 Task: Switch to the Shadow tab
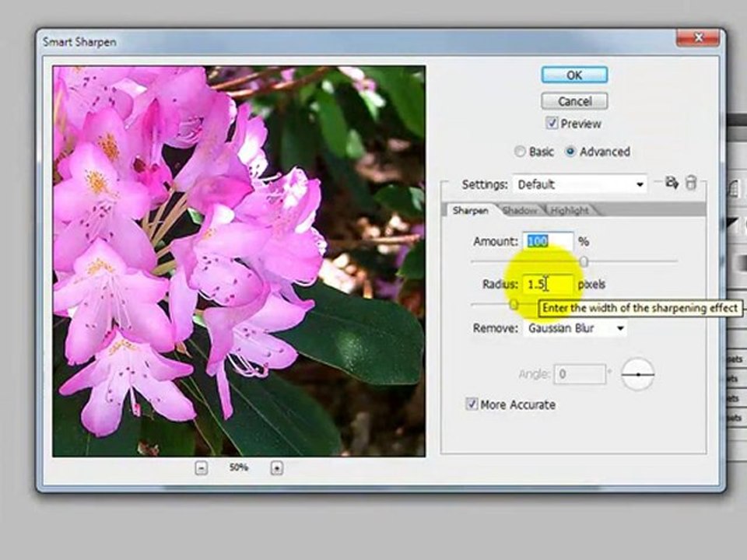(521, 211)
